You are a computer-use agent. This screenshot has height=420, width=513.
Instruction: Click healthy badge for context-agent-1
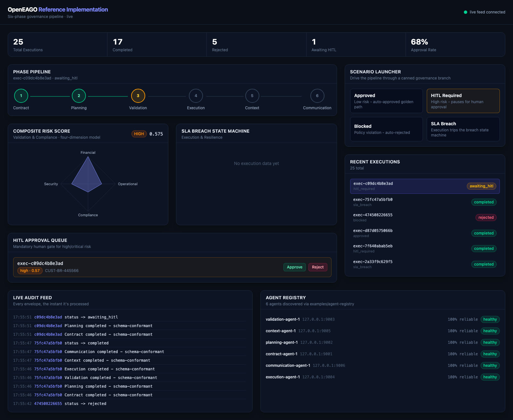(x=490, y=331)
